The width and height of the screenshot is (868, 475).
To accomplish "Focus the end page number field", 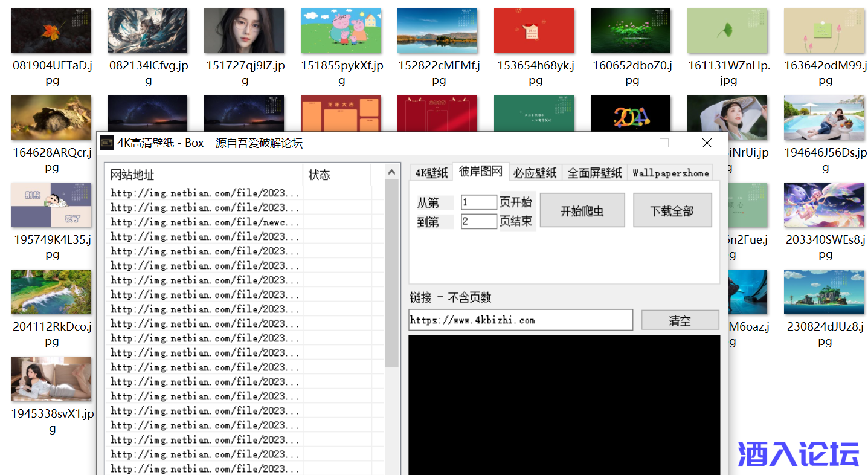I will click(x=478, y=221).
